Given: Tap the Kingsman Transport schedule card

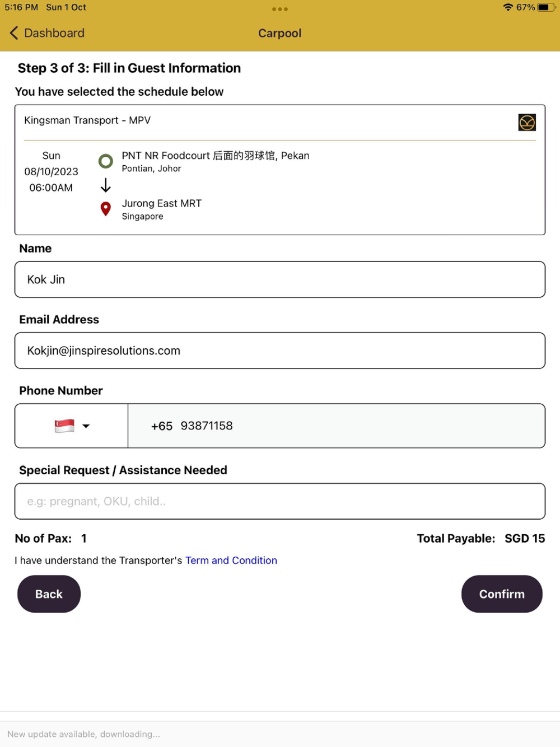Looking at the screenshot, I should click(336, 185).
